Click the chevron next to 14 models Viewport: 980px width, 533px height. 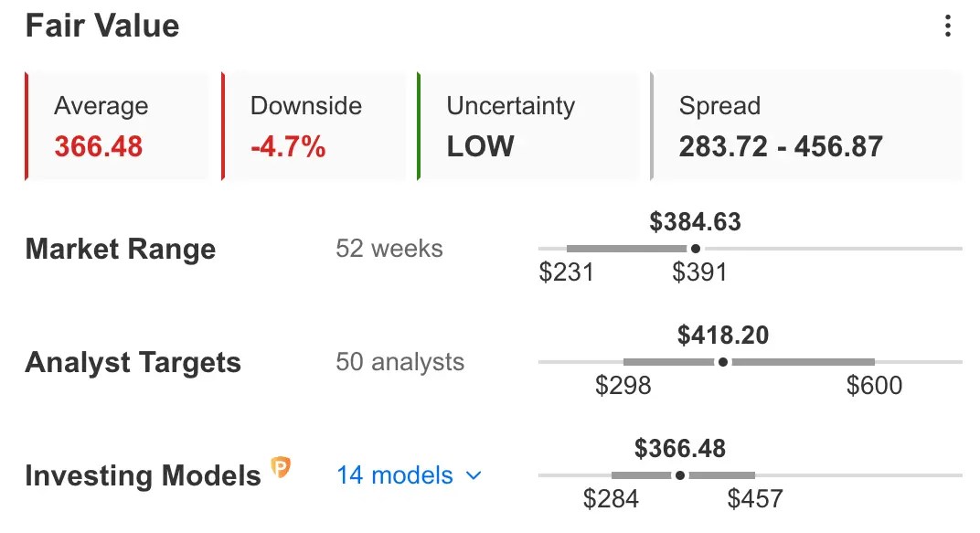pos(474,476)
